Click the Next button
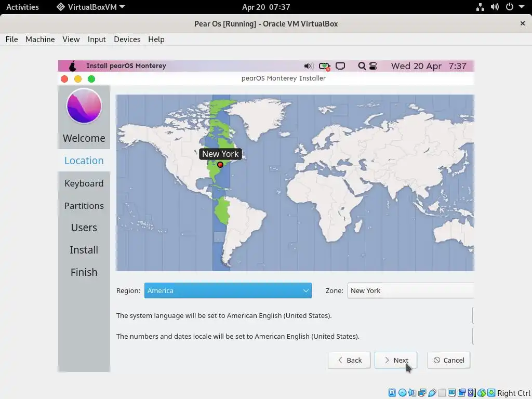Viewport: 532px width, 399px height. (395, 360)
